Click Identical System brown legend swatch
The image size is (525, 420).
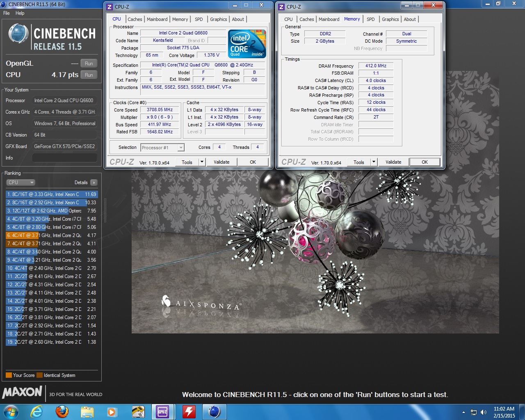point(39,375)
